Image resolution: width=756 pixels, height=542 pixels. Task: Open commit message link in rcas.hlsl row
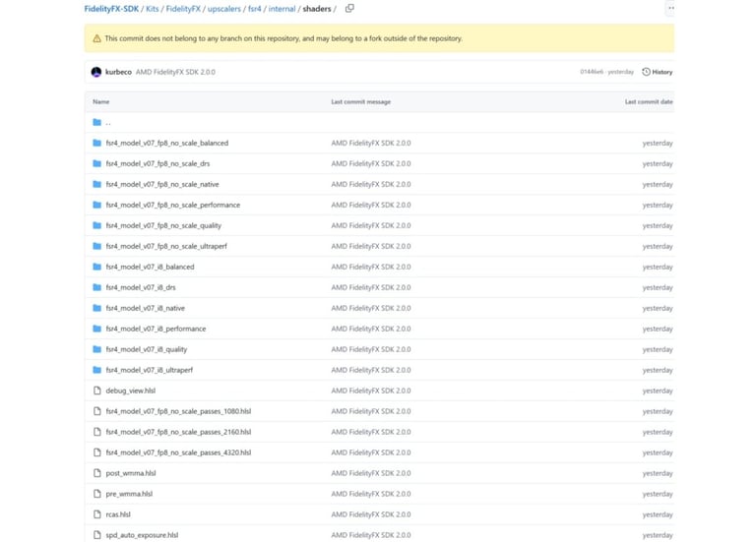tap(371, 514)
